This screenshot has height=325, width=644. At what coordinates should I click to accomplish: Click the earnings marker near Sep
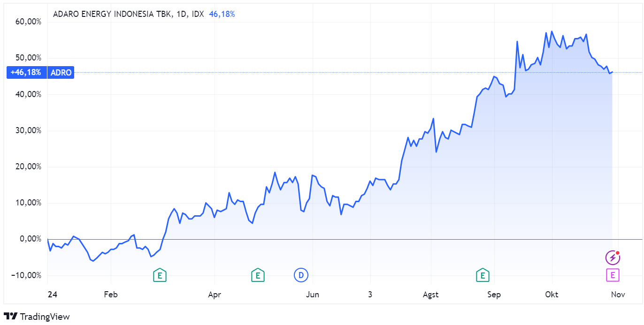[483, 275]
